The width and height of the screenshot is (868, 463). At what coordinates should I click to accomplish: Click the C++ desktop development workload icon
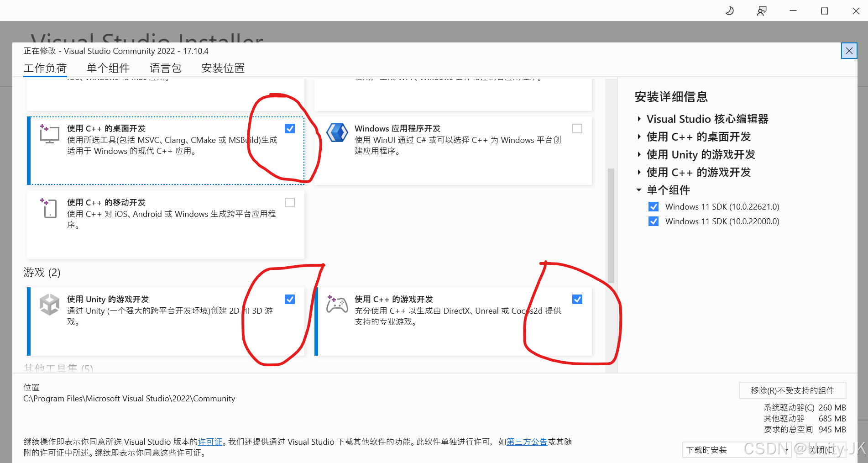click(x=49, y=134)
